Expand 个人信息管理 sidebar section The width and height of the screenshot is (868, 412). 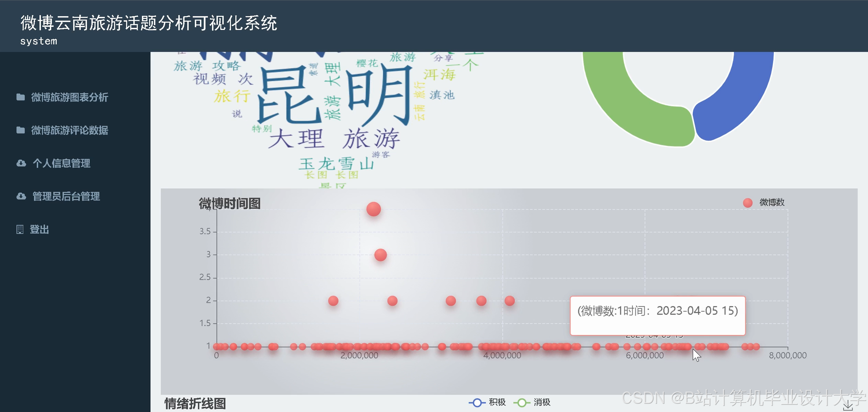[x=62, y=163]
